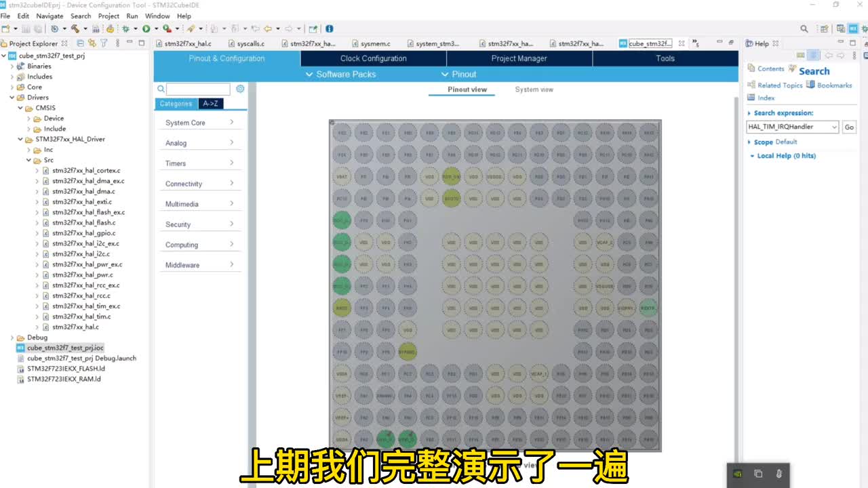Expand the Includes tree node
868x488 pixels.
click(12, 77)
